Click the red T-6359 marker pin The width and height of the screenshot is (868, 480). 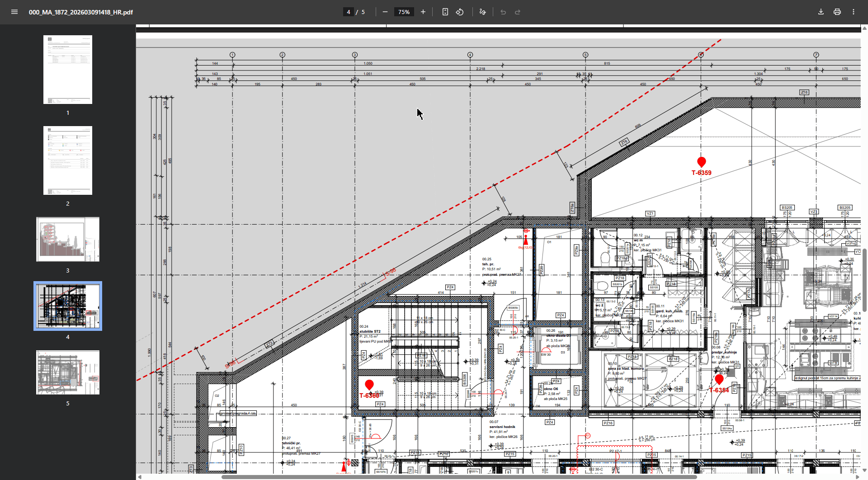(702, 162)
